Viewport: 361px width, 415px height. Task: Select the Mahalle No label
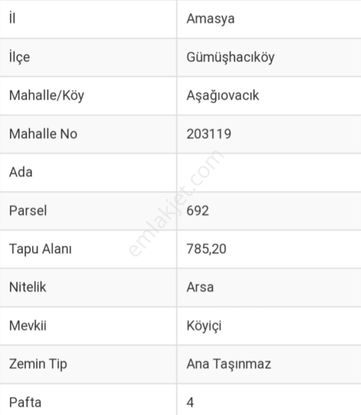pyautogui.click(x=43, y=134)
